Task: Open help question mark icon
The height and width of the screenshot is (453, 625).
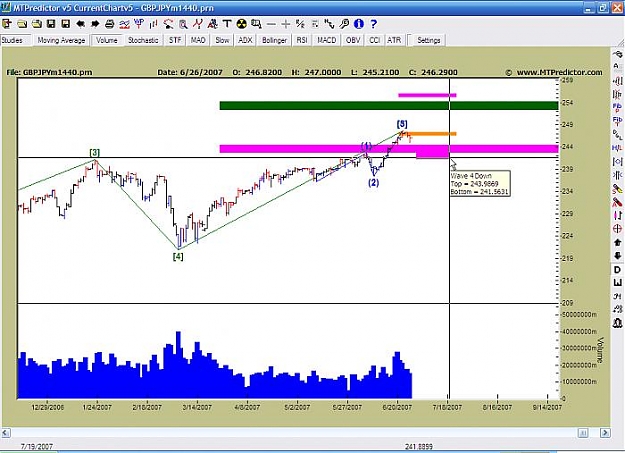Action: click(373, 24)
